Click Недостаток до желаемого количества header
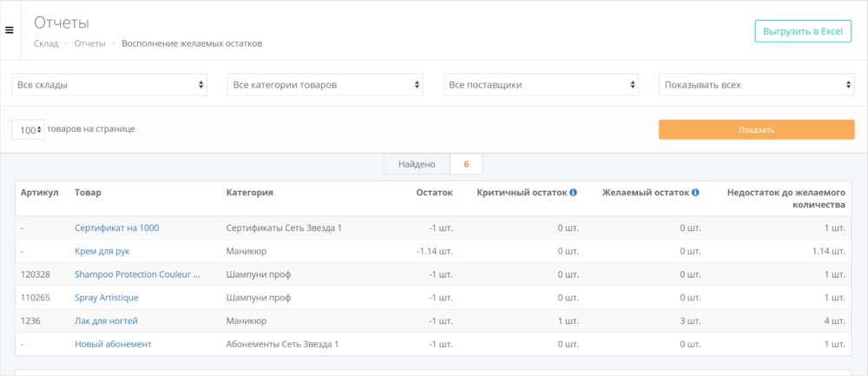The height and width of the screenshot is (376, 868). (x=786, y=199)
